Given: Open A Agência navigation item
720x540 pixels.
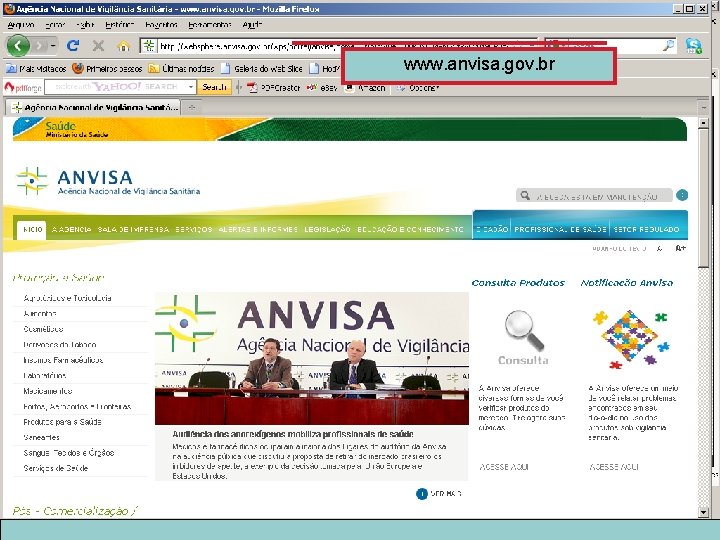Looking at the screenshot, I should pyautogui.click(x=72, y=230).
